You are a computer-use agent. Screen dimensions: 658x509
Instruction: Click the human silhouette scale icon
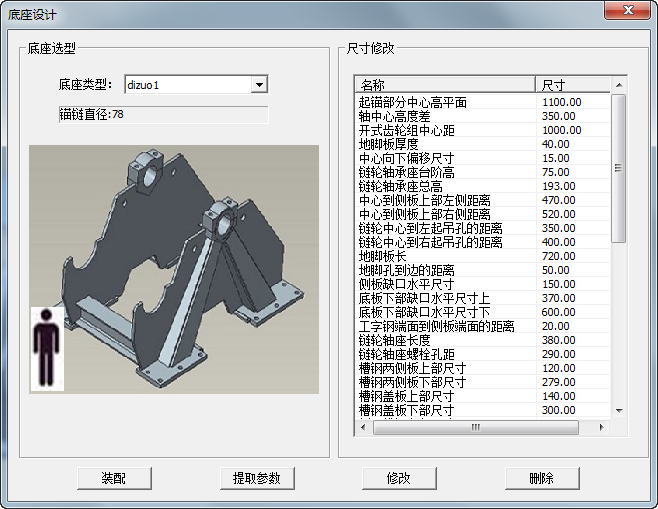coord(46,347)
